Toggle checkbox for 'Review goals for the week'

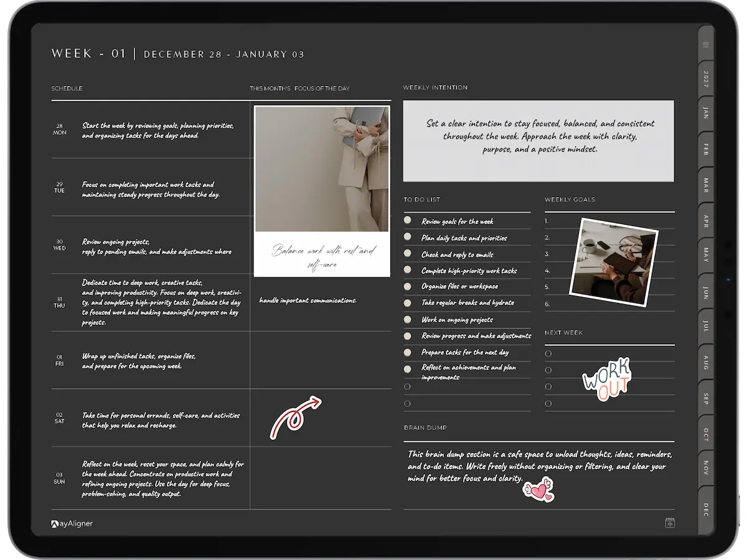[408, 220]
